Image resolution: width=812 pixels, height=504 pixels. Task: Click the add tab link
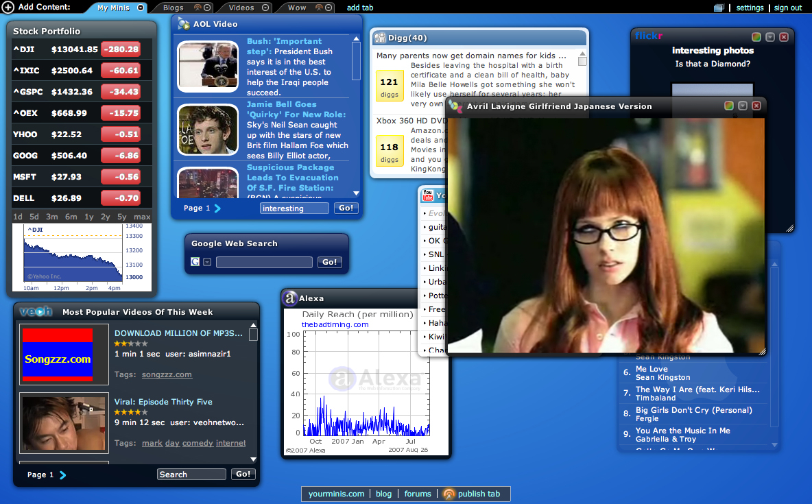(360, 8)
